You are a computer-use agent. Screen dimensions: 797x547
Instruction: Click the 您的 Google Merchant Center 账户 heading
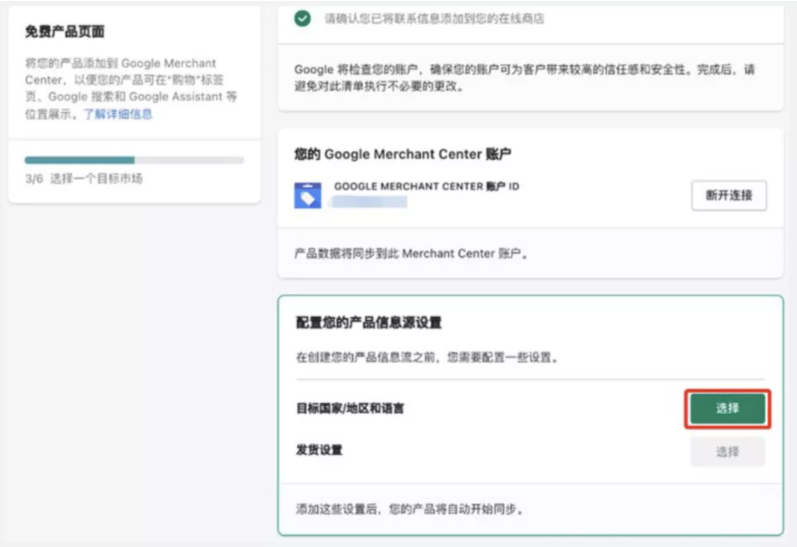pyautogui.click(x=403, y=154)
